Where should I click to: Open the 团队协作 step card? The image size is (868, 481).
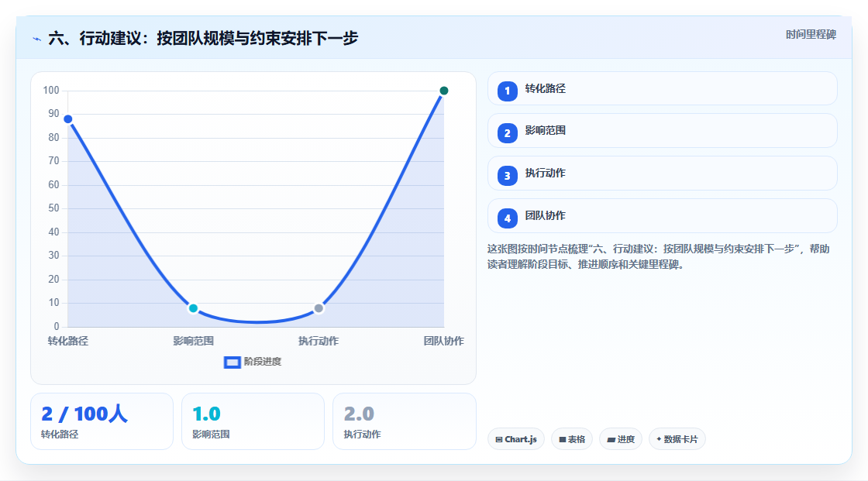[x=662, y=216]
